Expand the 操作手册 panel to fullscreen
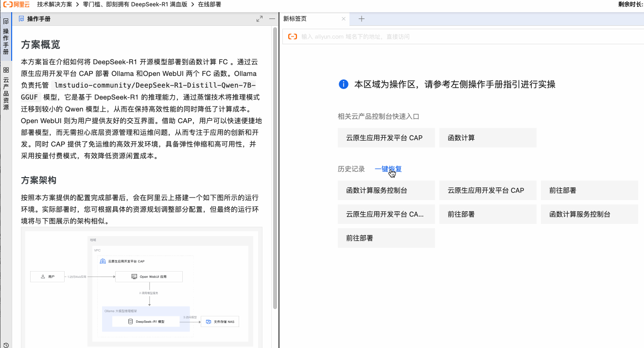The height and width of the screenshot is (348, 644). [260, 19]
